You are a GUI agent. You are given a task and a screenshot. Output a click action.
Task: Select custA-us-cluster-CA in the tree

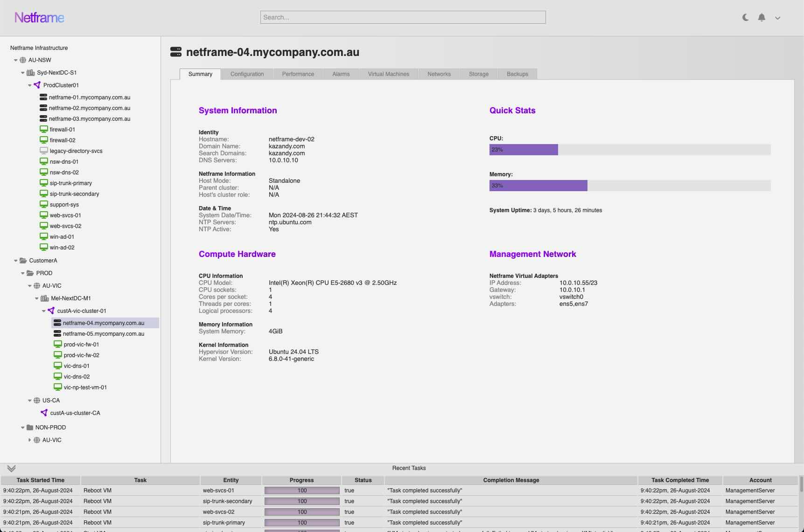(x=75, y=413)
